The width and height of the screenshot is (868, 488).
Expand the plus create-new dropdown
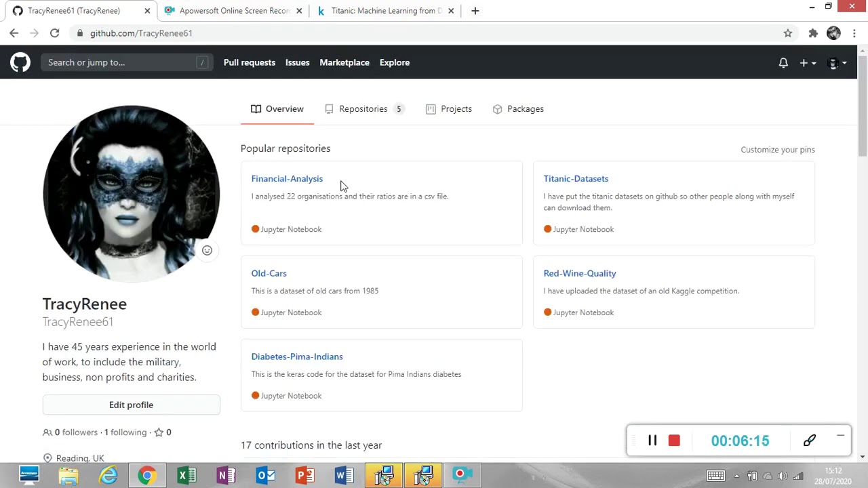click(808, 62)
